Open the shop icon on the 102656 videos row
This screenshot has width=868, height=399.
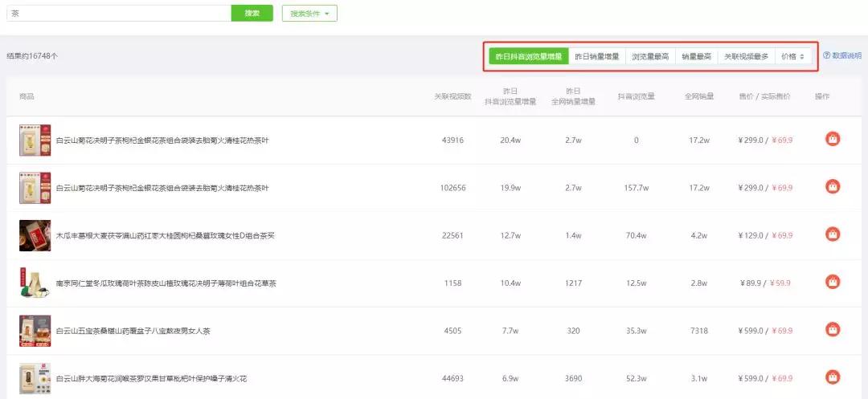[x=833, y=187]
